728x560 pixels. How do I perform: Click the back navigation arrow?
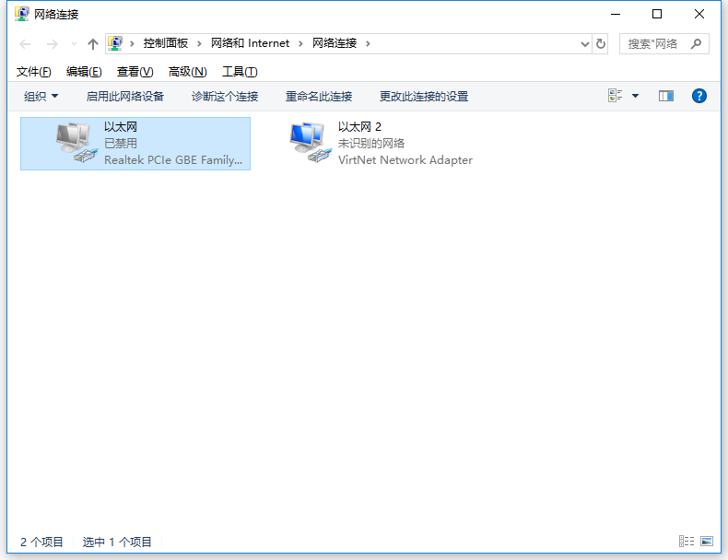[x=25, y=44]
